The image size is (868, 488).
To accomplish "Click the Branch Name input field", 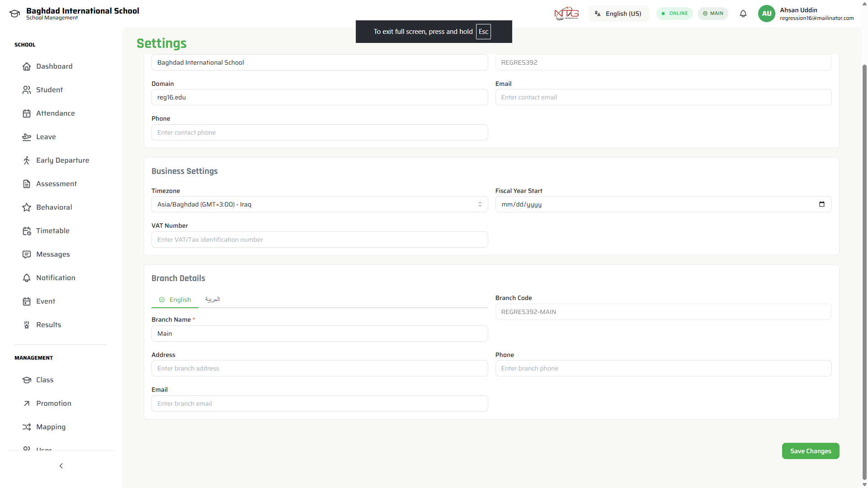I will 320,333.
